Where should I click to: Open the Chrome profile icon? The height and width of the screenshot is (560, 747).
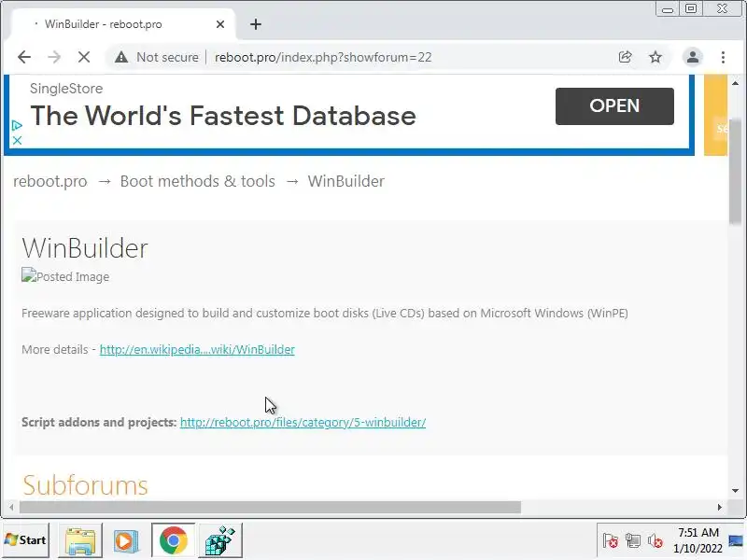click(693, 57)
